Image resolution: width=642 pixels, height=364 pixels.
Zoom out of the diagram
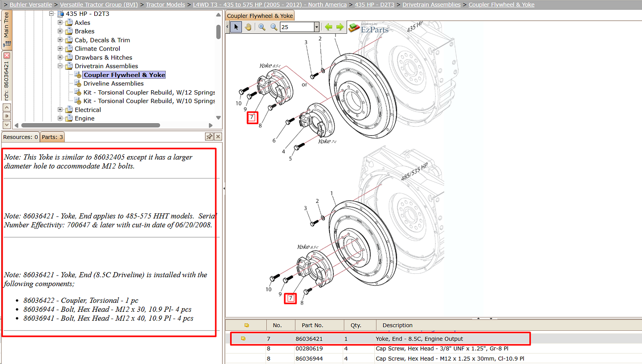click(x=274, y=27)
